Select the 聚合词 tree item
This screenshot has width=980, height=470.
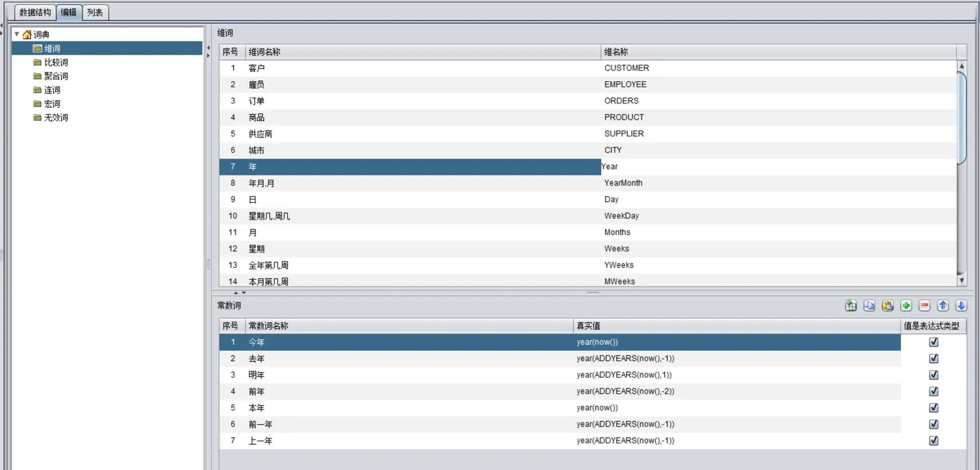point(56,76)
